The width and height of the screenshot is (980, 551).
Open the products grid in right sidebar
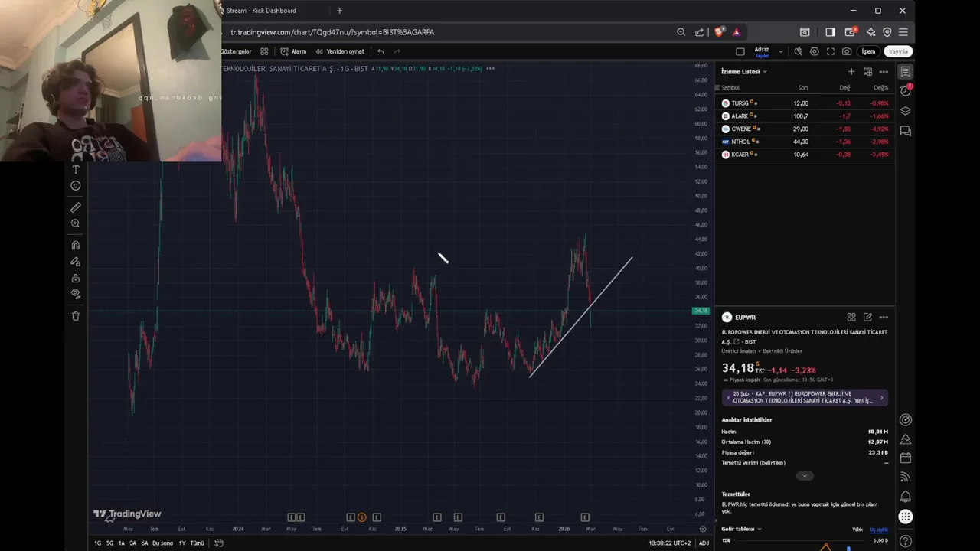(x=905, y=517)
